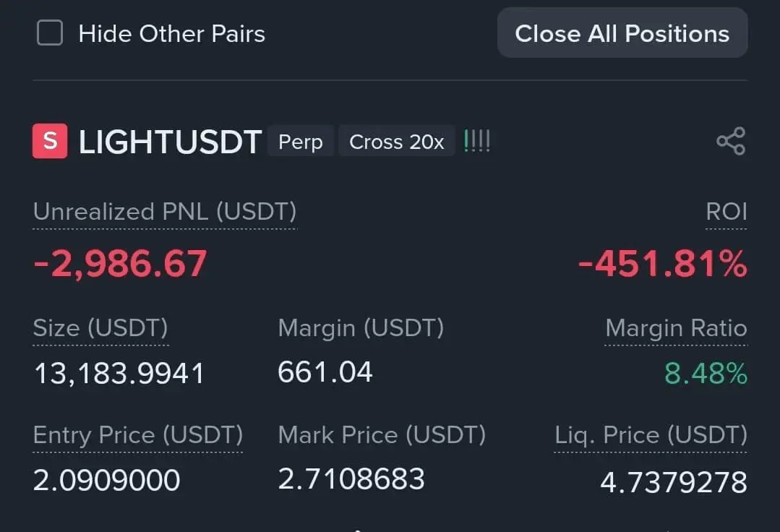Tap the 4.7379278 liquidation price value
This screenshot has width=780, height=532.
tap(673, 481)
